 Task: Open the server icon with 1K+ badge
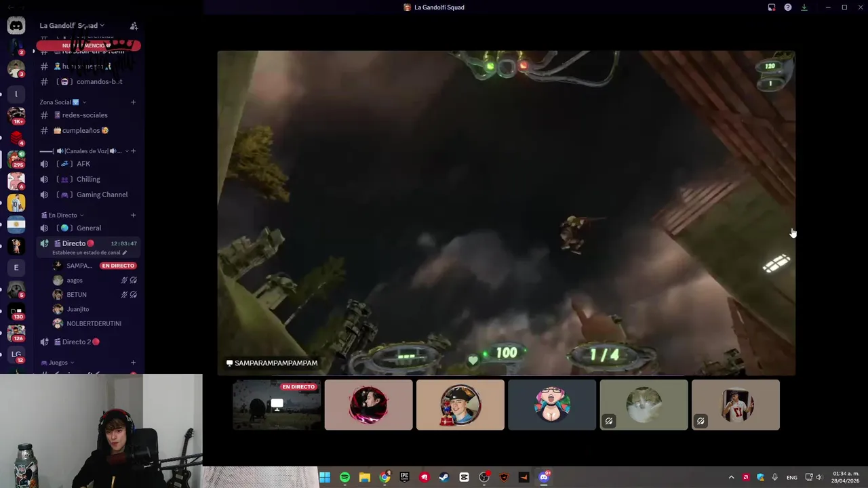[16, 115]
